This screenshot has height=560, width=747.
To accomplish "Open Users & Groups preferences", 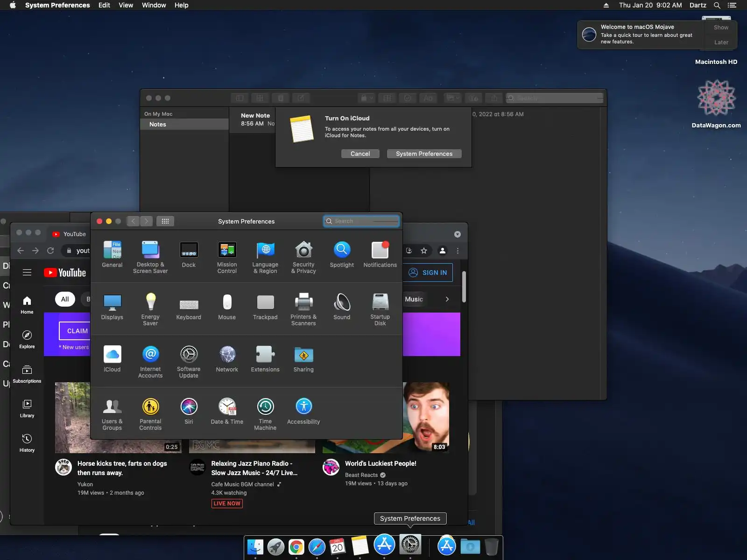I will tap(112, 413).
